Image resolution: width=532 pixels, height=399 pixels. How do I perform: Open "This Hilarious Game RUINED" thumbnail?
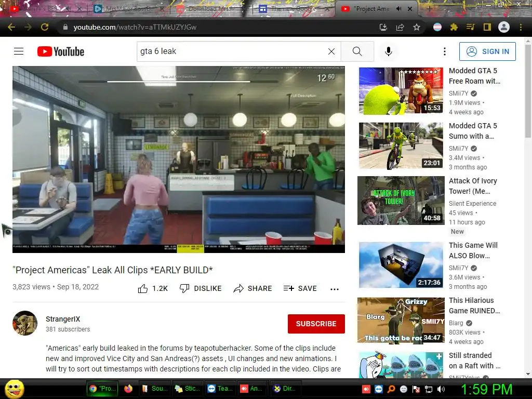pyautogui.click(x=401, y=320)
